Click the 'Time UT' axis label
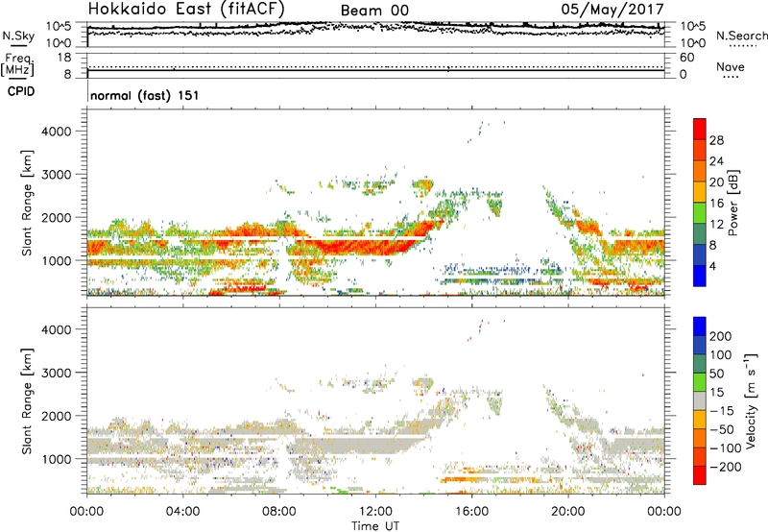This screenshot has height=532, width=768. (x=375, y=526)
